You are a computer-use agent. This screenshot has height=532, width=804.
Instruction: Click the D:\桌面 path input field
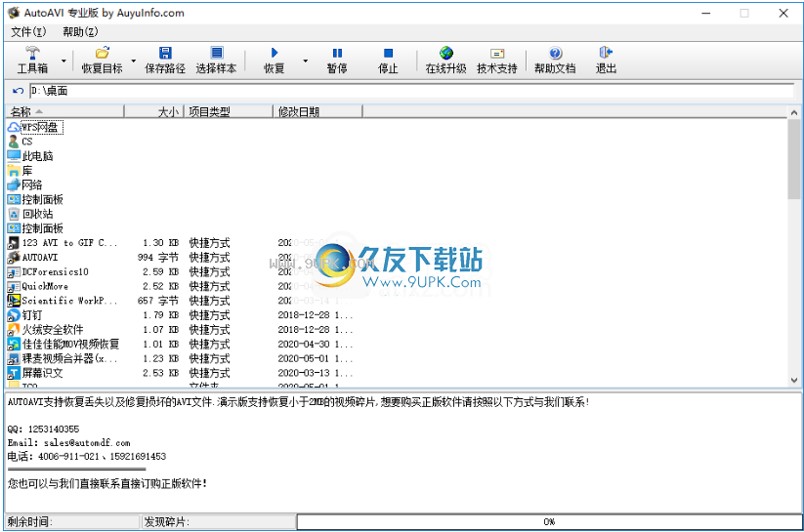pos(411,91)
